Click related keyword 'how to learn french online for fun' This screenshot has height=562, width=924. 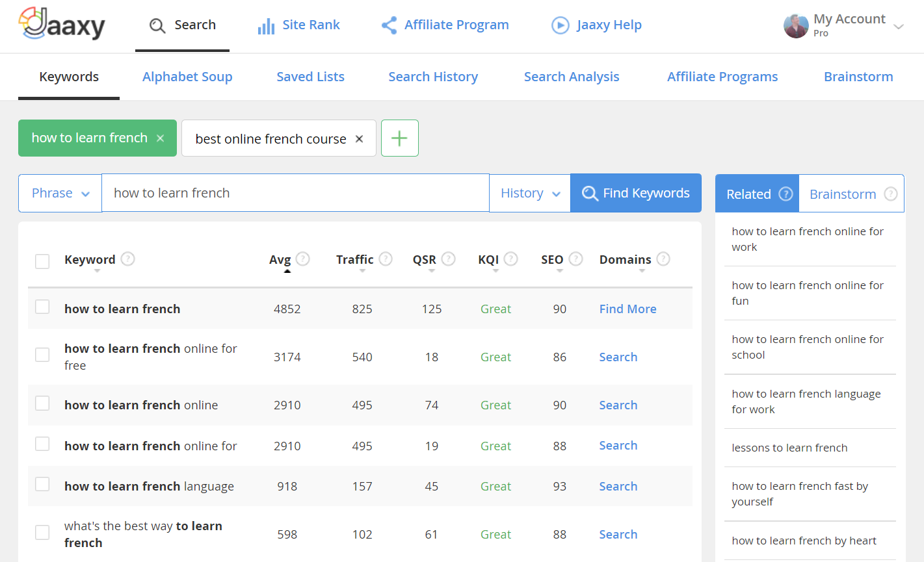808,293
